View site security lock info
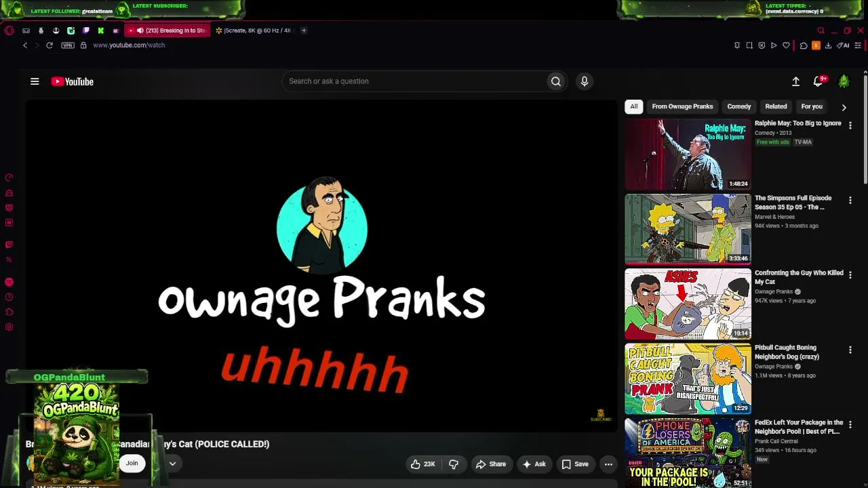 [83, 45]
